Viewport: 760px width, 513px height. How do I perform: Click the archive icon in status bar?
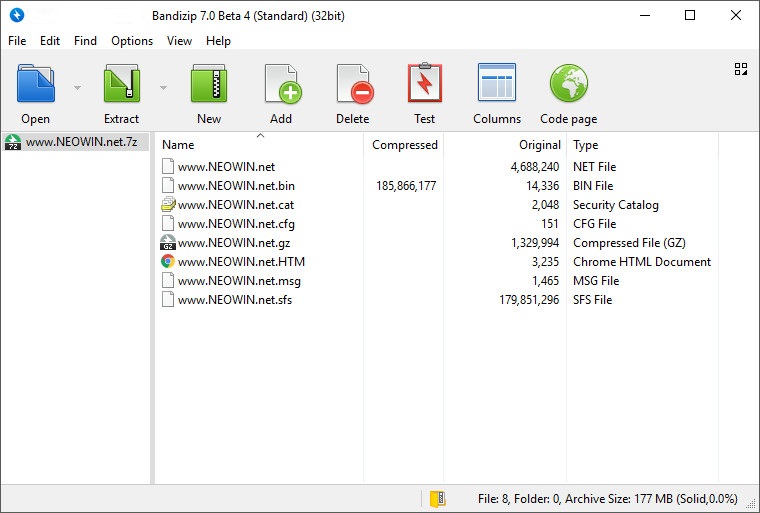pos(437,498)
